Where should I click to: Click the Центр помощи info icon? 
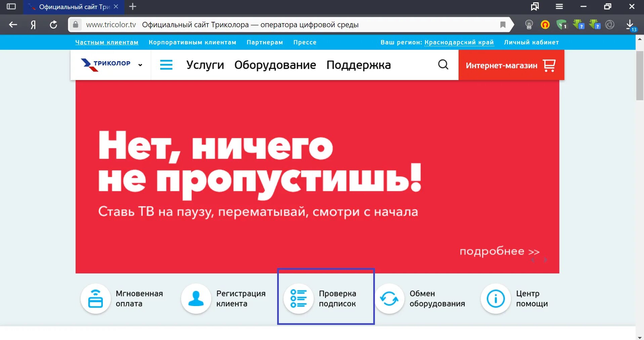coord(496,299)
